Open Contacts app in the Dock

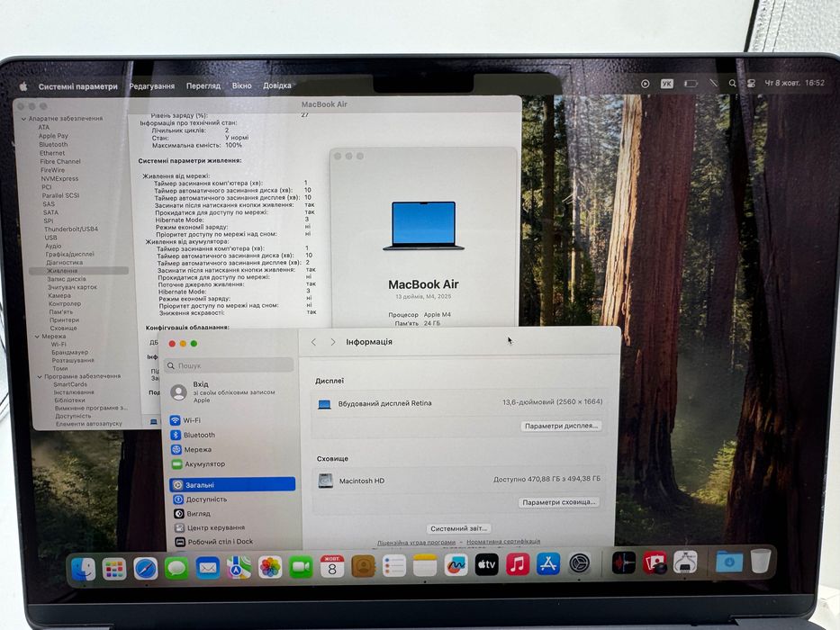[x=363, y=566]
